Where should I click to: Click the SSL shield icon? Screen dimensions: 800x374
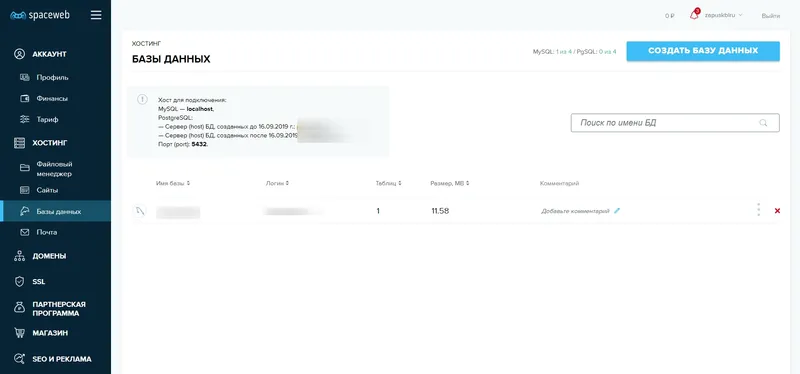pyautogui.click(x=19, y=282)
